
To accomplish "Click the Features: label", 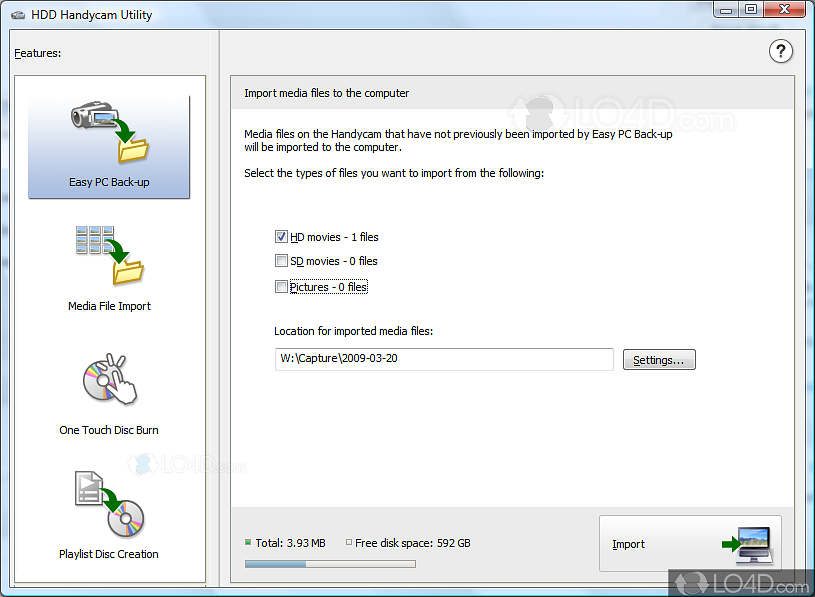I will pyautogui.click(x=37, y=53).
